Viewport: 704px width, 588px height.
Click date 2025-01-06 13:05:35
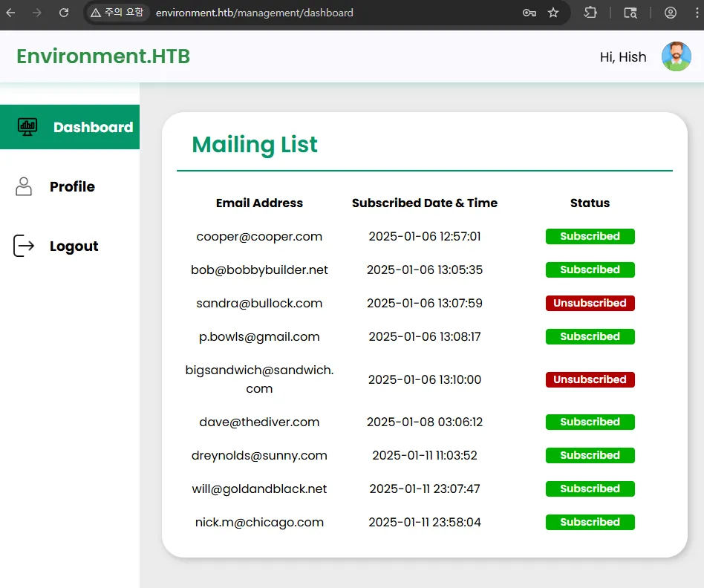coord(425,269)
